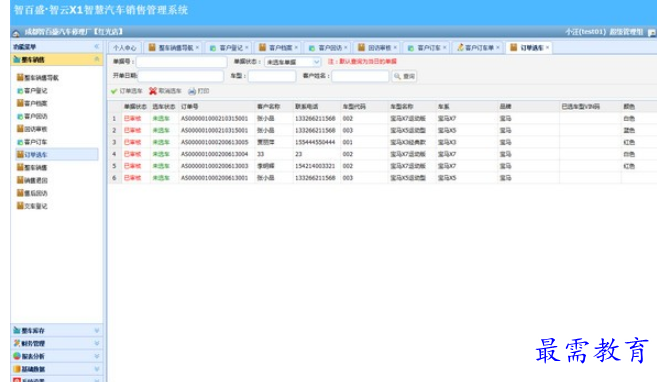
Task: Open 客户回访 in the sidebar menu
Action: 32,116
